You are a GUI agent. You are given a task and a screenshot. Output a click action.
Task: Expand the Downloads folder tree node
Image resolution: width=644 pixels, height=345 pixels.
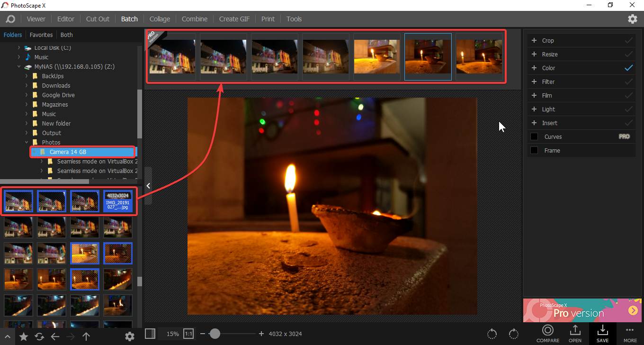click(26, 85)
